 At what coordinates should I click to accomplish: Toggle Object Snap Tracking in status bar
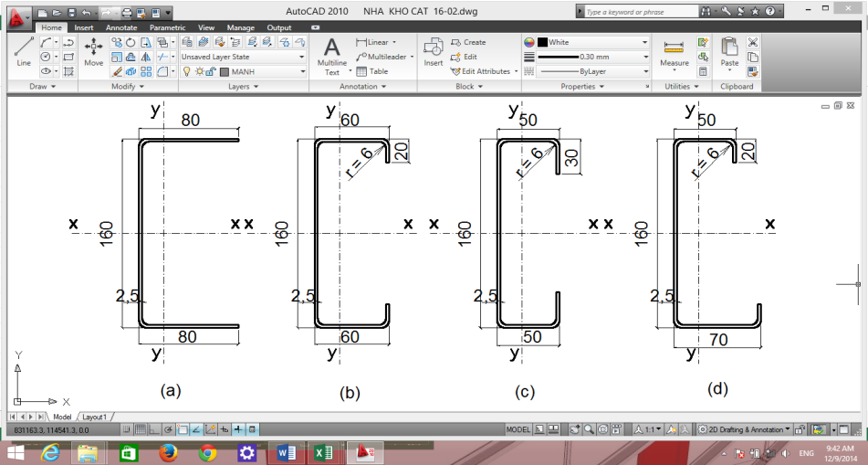(x=196, y=429)
